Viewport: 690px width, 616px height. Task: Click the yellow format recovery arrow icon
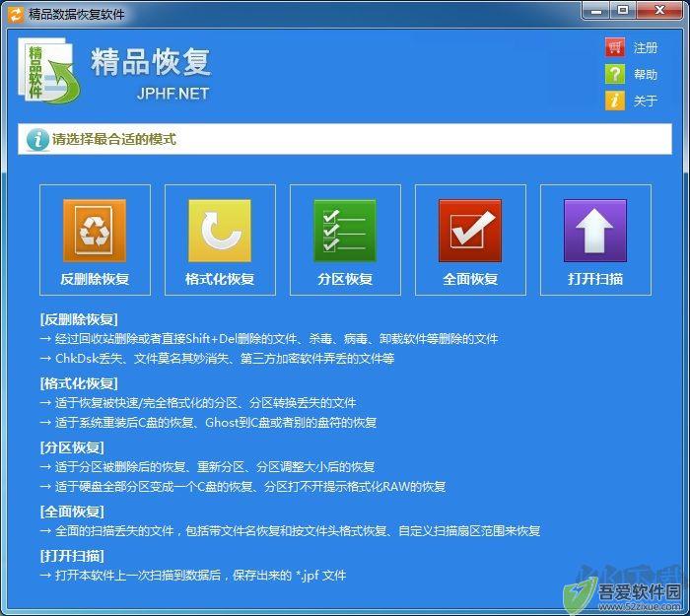click(x=220, y=231)
